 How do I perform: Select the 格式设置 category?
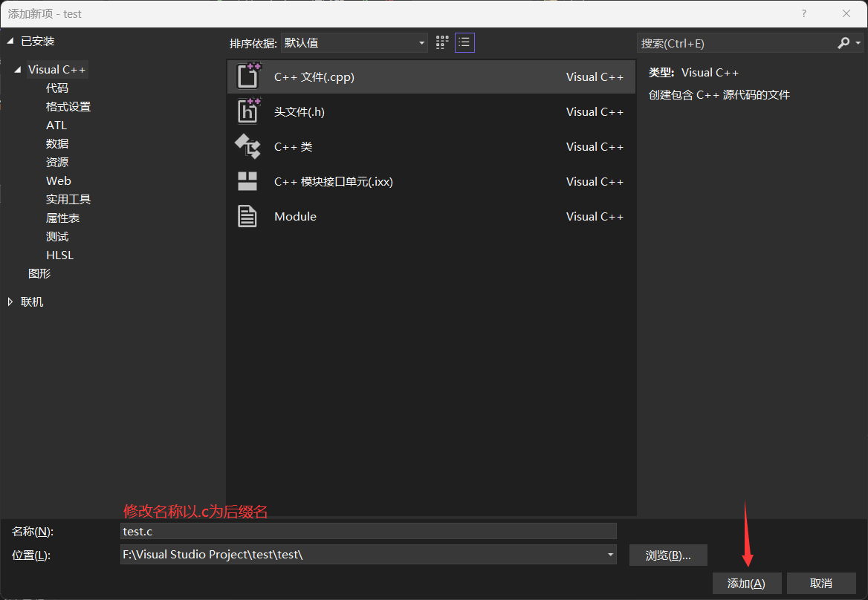68,107
